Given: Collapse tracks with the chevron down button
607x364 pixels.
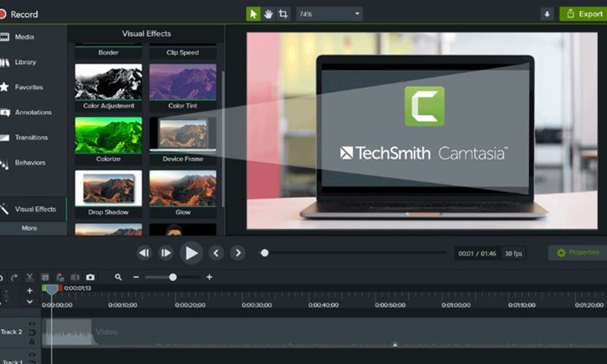Looking at the screenshot, I should point(30,302).
